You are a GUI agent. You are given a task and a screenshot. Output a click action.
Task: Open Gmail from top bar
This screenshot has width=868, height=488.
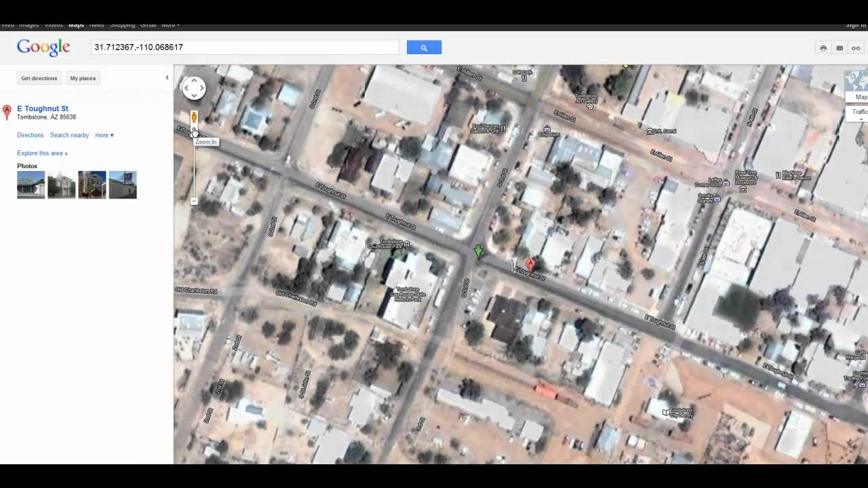[x=148, y=25]
